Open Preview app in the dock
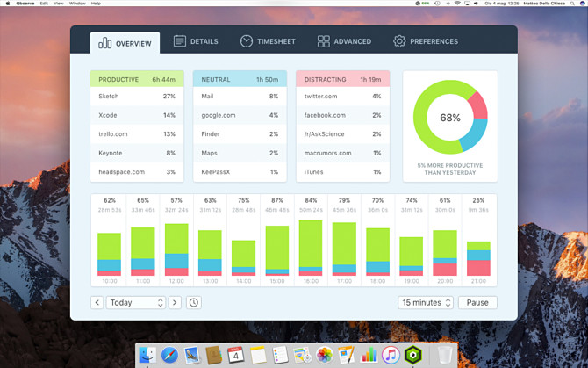588x368 pixels. coord(192,355)
